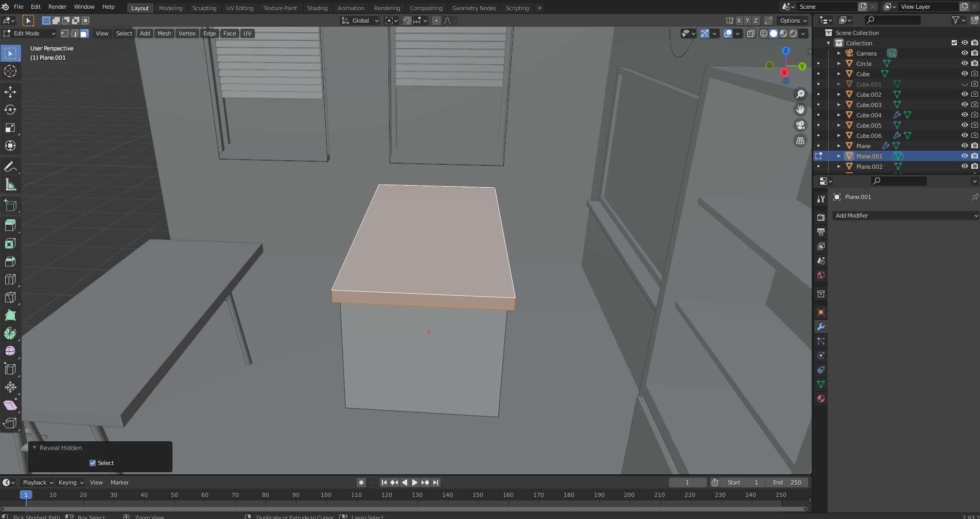Select the Cursor tool in toolbar
The height and width of the screenshot is (519, 980).
pos(10,71)
